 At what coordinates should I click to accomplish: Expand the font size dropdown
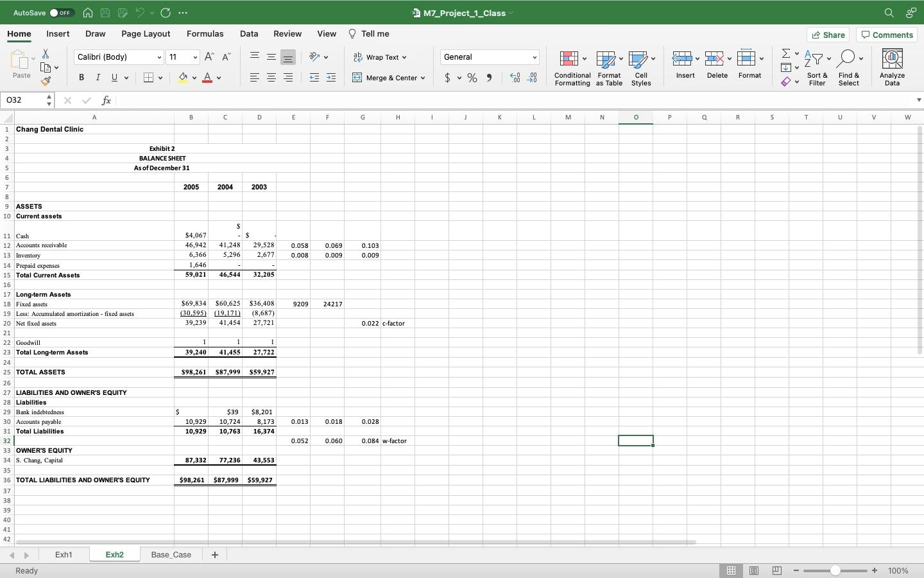[194, 57]
